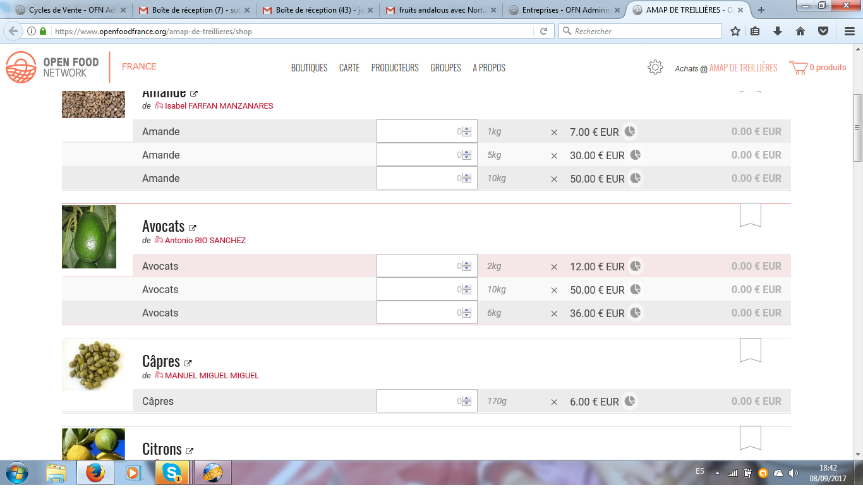
Task: Click the bookmark flag icon for Citrons
Action: tap(751, 438)
